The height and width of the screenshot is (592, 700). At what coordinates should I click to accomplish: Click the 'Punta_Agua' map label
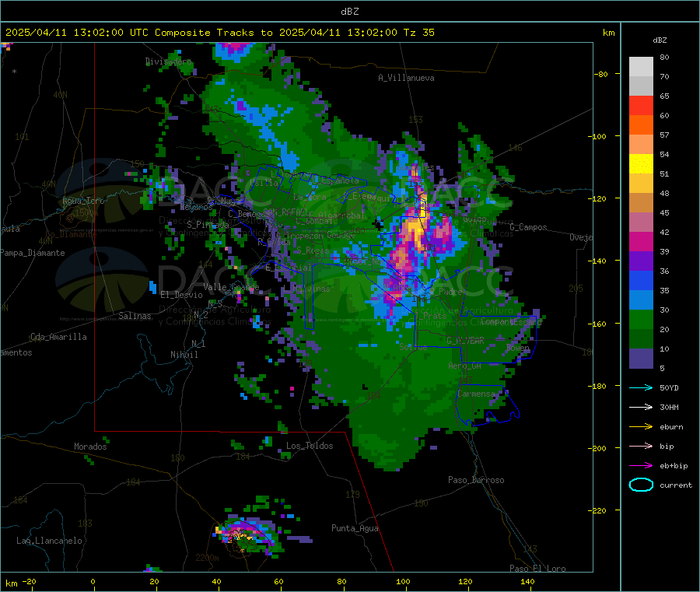[355, 528]
